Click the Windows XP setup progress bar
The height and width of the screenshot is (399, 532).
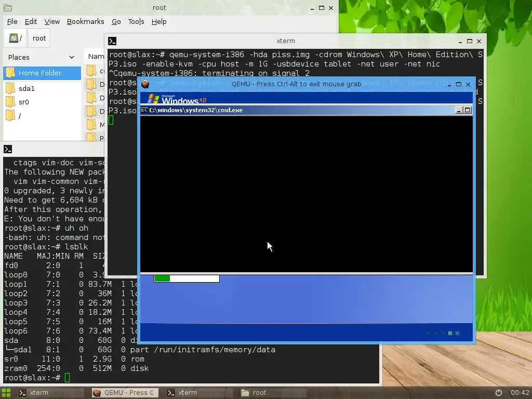[x=187, y=278]
